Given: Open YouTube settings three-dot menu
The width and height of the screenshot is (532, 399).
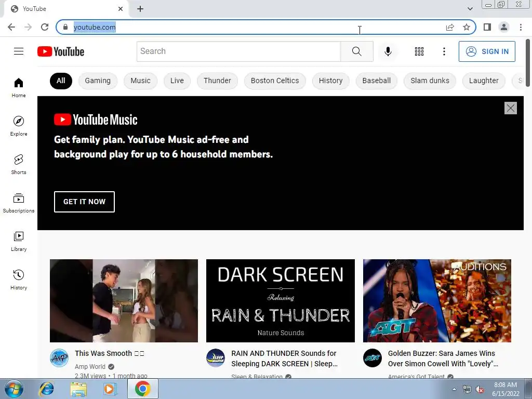Looking at the screenshot, I should coord(444,51).
